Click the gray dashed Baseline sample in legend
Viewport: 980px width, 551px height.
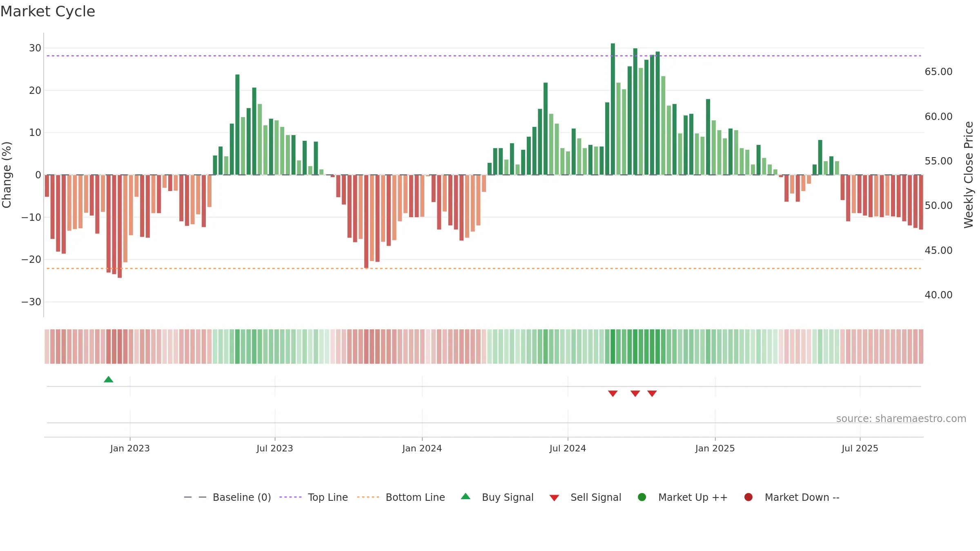[195, 497]
